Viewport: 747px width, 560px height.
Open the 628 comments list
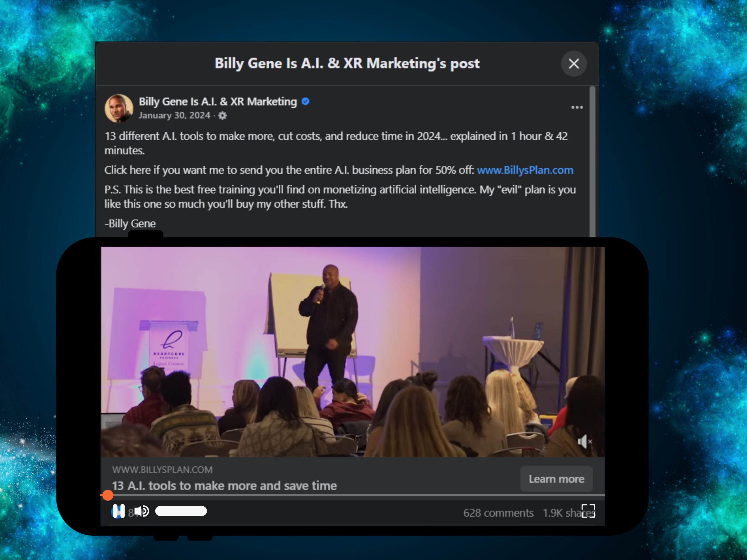[498, 513]
